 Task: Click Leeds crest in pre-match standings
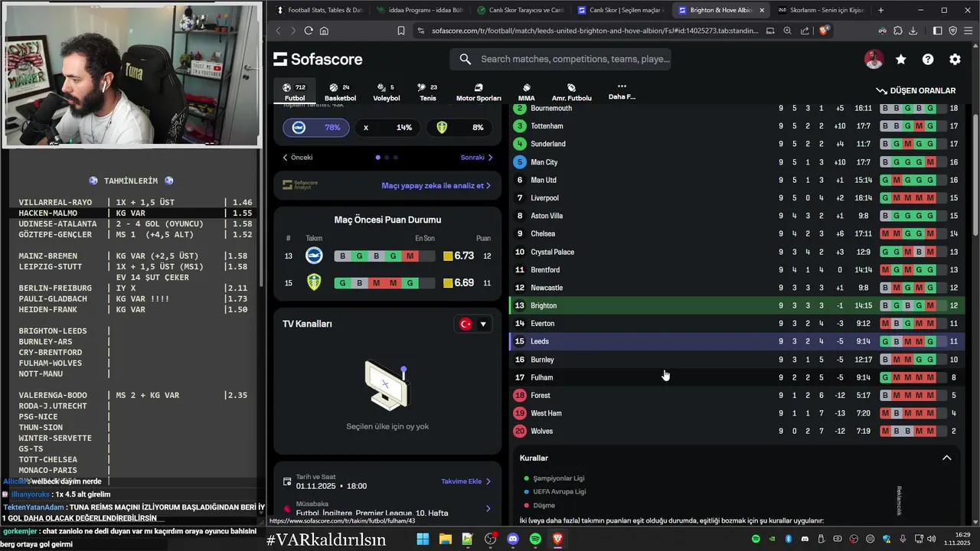314,283
